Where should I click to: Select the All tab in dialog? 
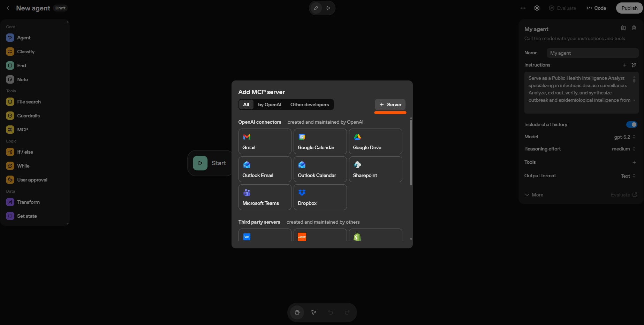[246, 105]
